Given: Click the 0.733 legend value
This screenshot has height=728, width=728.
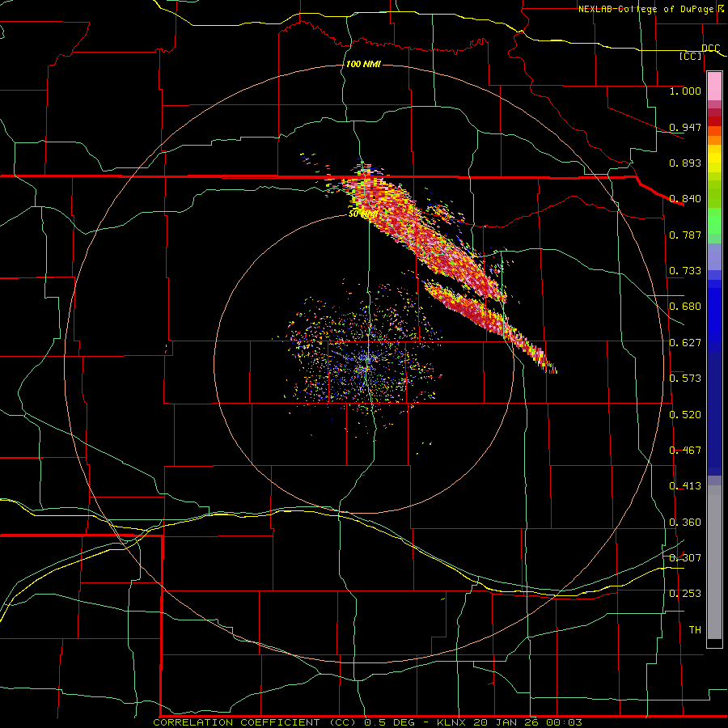Looking at the screenshot, I should 685,271.
